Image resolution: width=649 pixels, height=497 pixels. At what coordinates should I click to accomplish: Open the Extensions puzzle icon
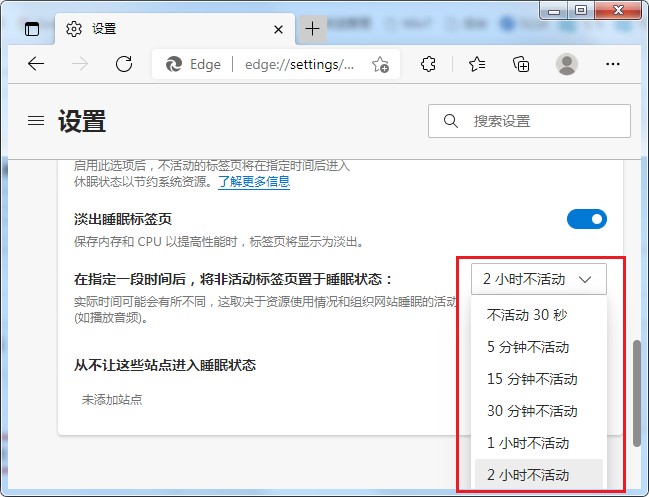tap(428, 64)
